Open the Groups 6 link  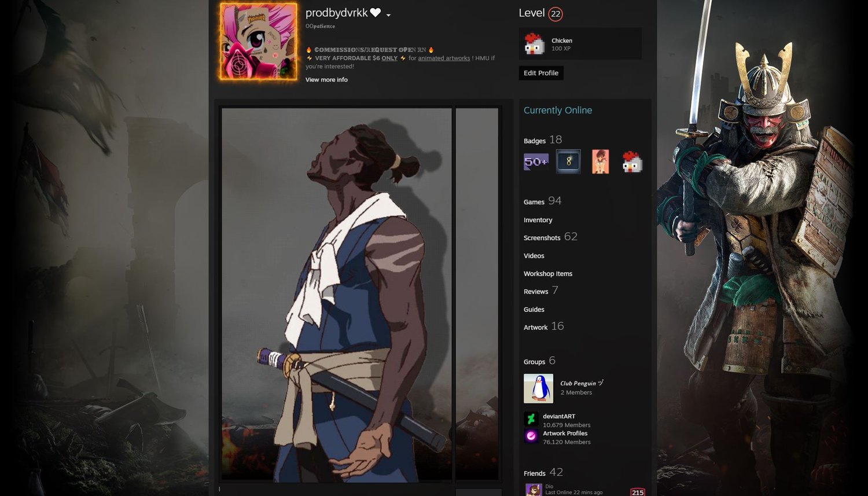pos(539,361)
